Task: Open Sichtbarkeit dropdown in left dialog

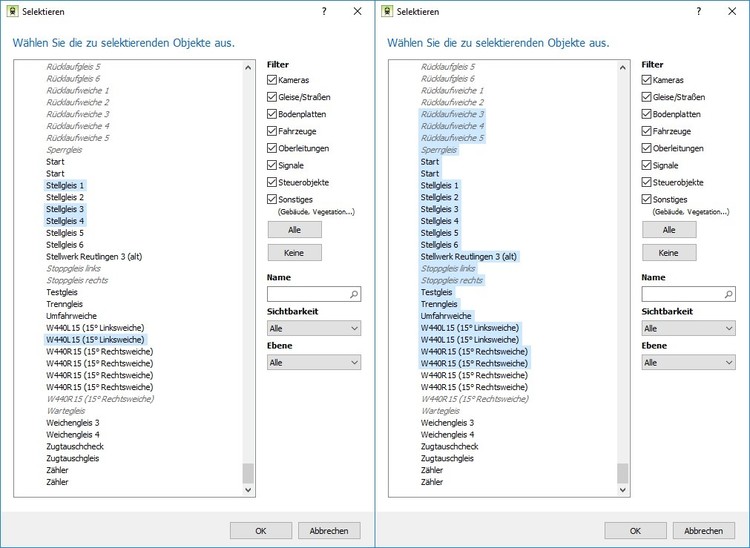Action: tap(314, 329)
